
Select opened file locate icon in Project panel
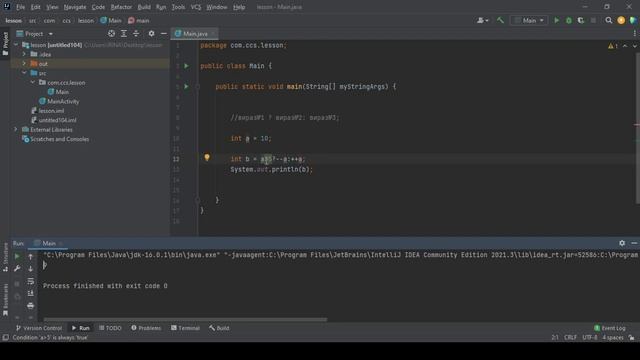pyautogui.click(x=111, y=33)
